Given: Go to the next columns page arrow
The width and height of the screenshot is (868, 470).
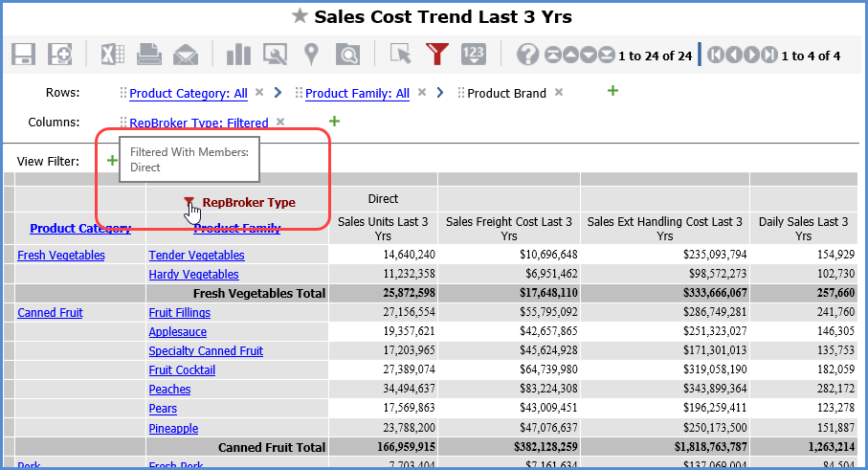Looking at the screenshot, I should (x=752, y=56).
